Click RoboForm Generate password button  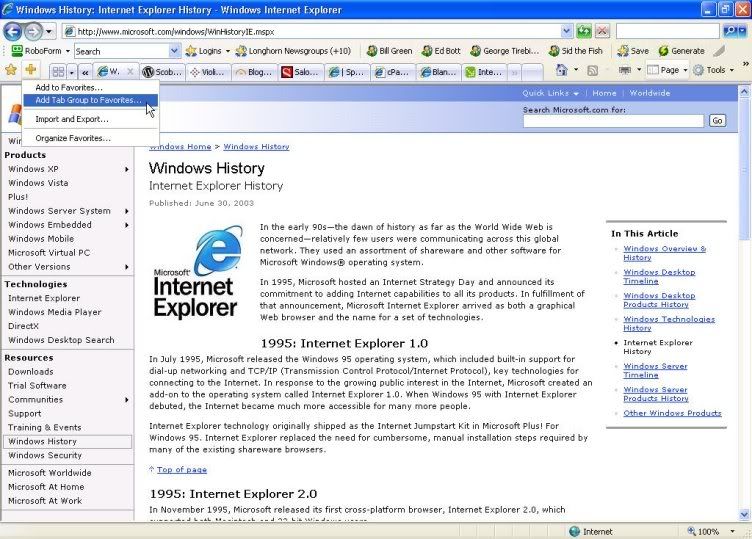pyautogui.click(x=682, y=51)
